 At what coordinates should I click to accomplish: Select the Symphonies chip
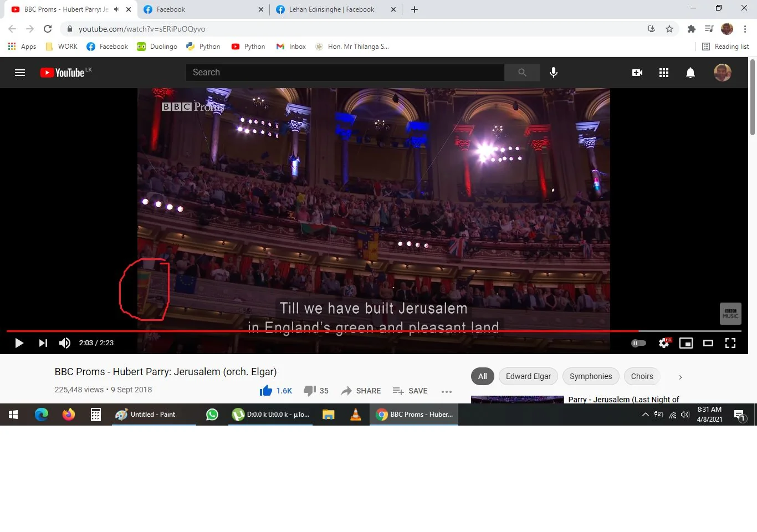click(591, 376)
